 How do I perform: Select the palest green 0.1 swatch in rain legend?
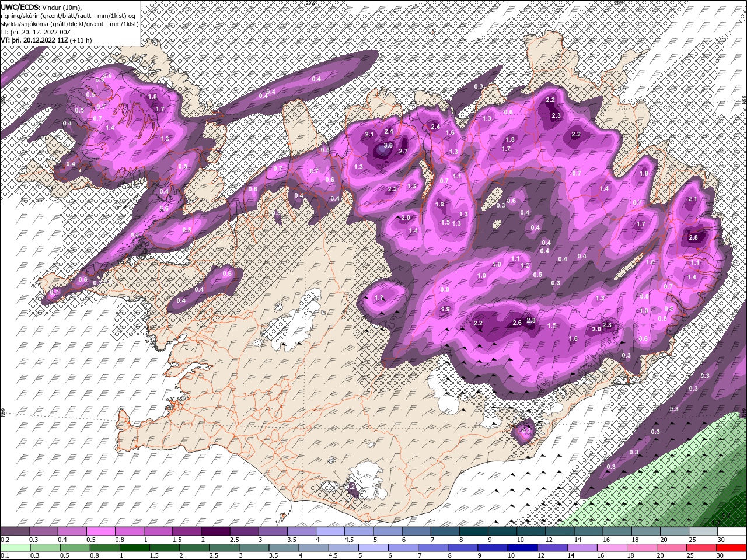coord(15,548)
